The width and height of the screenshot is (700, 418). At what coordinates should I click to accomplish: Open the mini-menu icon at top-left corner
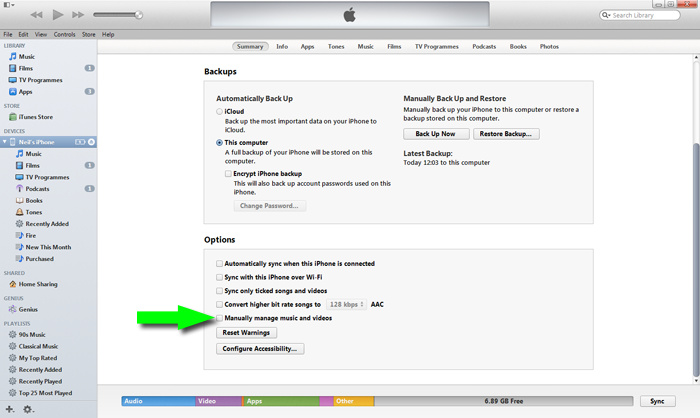click(9, 5)
